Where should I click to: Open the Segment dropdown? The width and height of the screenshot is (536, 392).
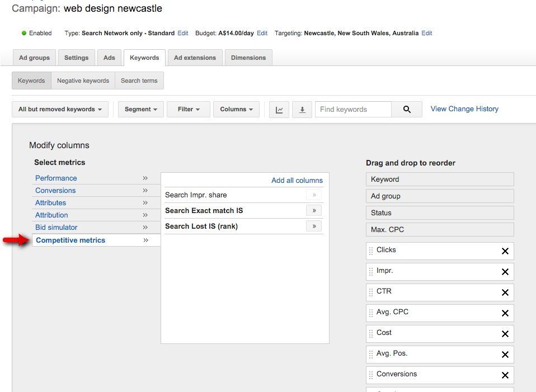click(140, 109)
